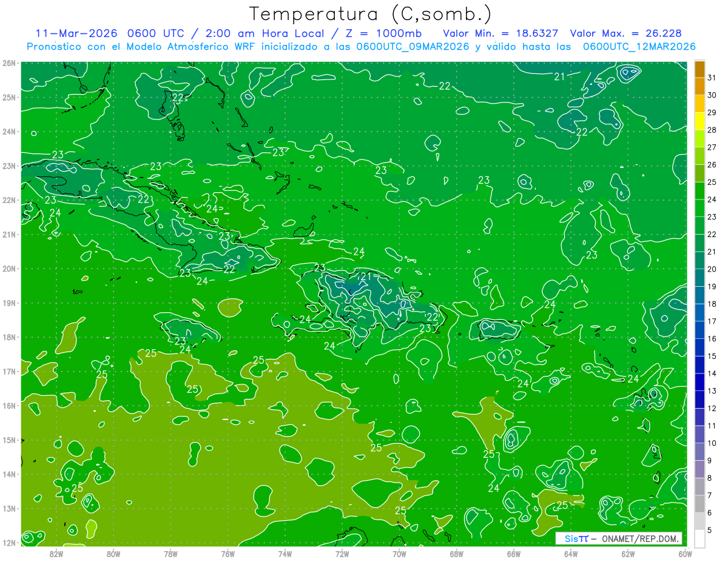
Task: Click the color scale label '15'
Action: pos(712,356)
